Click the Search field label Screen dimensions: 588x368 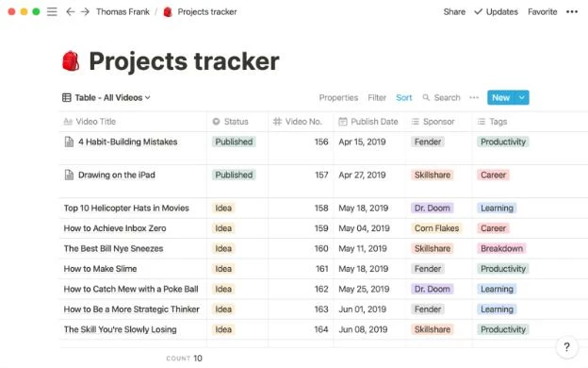pyautogui.click(x=447, y=97)
